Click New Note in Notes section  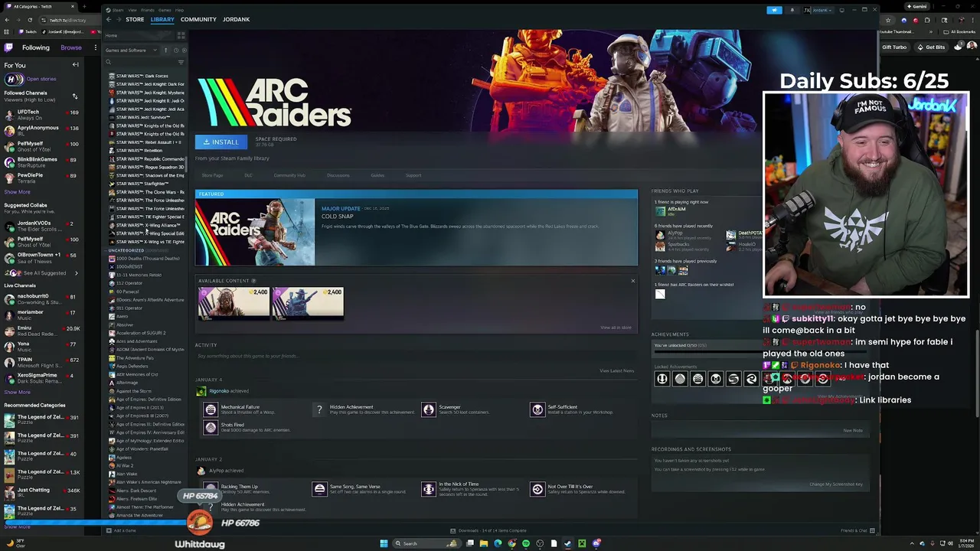853,430
